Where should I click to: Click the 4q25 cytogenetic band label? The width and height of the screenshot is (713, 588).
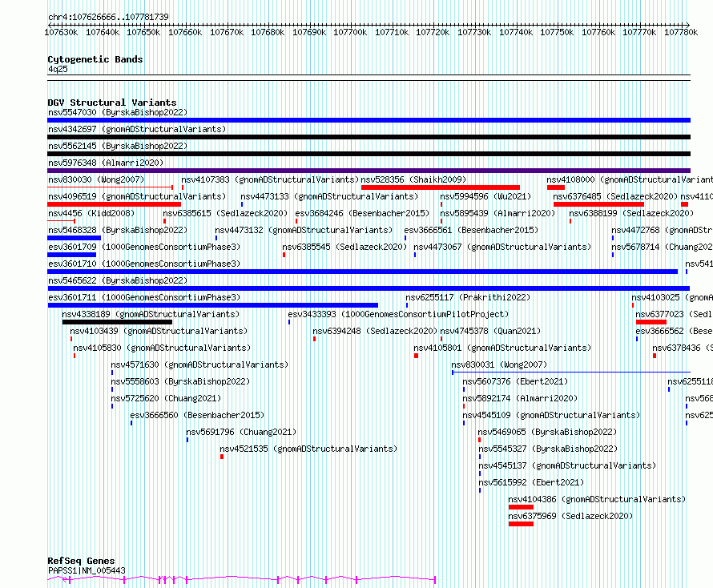[x=58, y=69]
